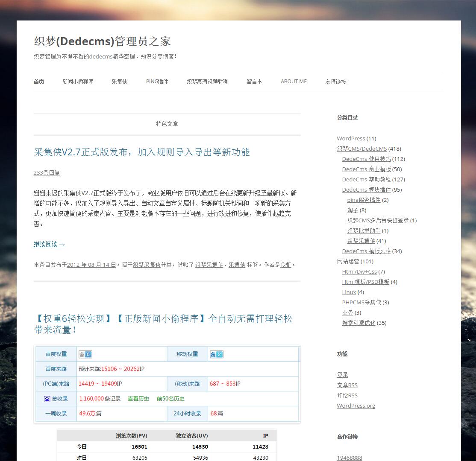Open the 织梦CMS/DedeCMS category
Screen dimensions: 476x461
click(x=362, y=149)
